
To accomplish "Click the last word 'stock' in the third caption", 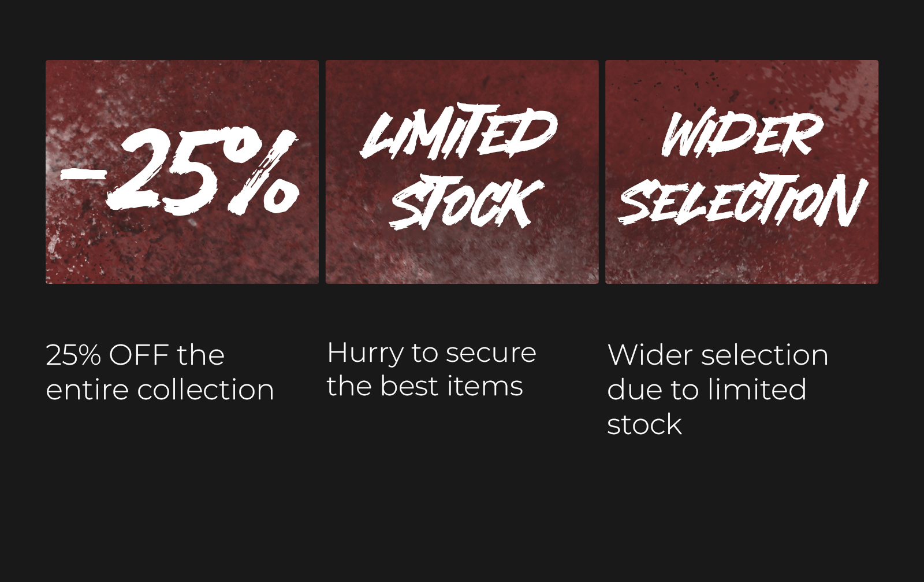I will pyautogui.click(x=644, y=425).
